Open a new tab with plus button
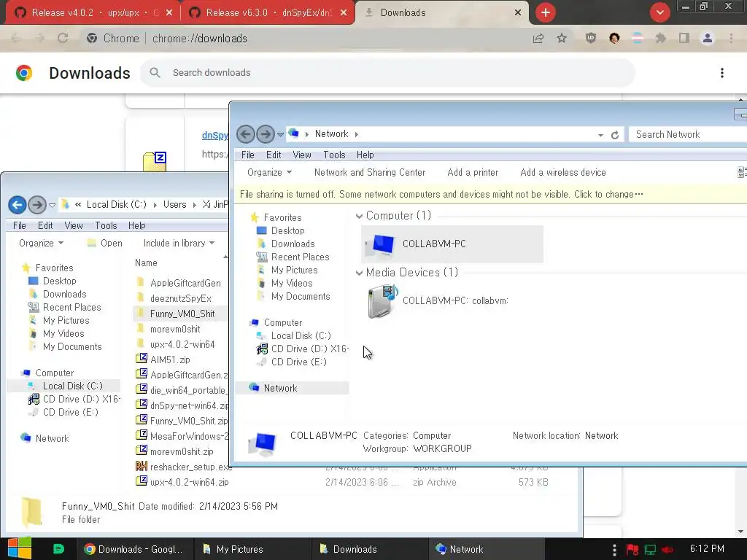Image resolution: width=747 pixels, height=560 pixels. pyautogui.click(x=546, y=12)
